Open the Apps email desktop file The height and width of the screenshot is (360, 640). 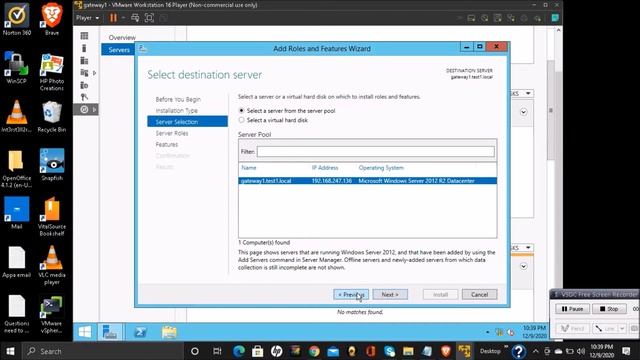[17, 261]
